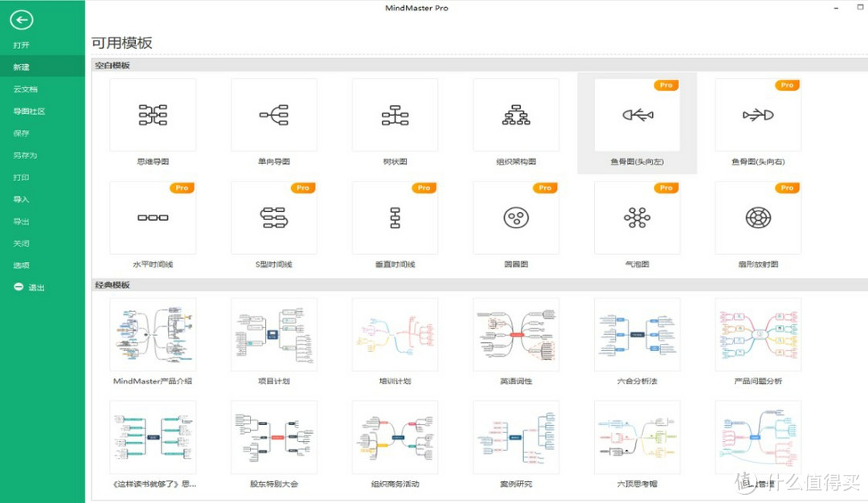Pick the 水平时间线 timeline template
This screenshot has width=868, height=503.
click(153, 218)
